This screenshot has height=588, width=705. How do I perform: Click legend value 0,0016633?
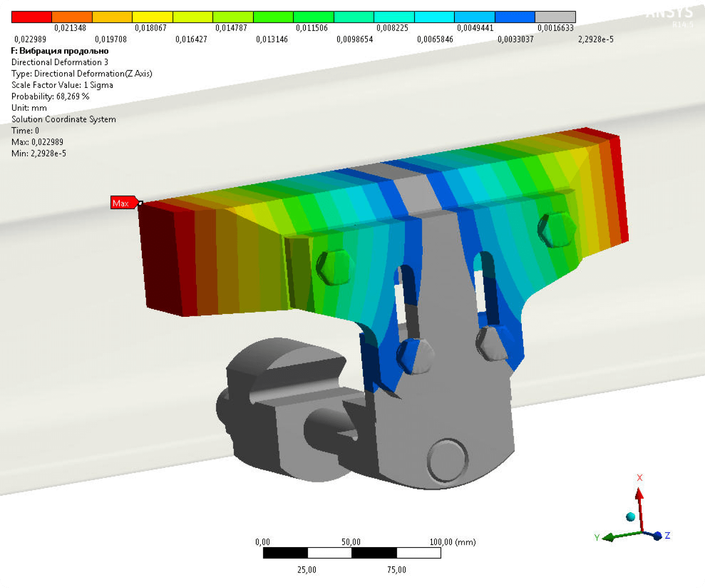click(556, 28)
